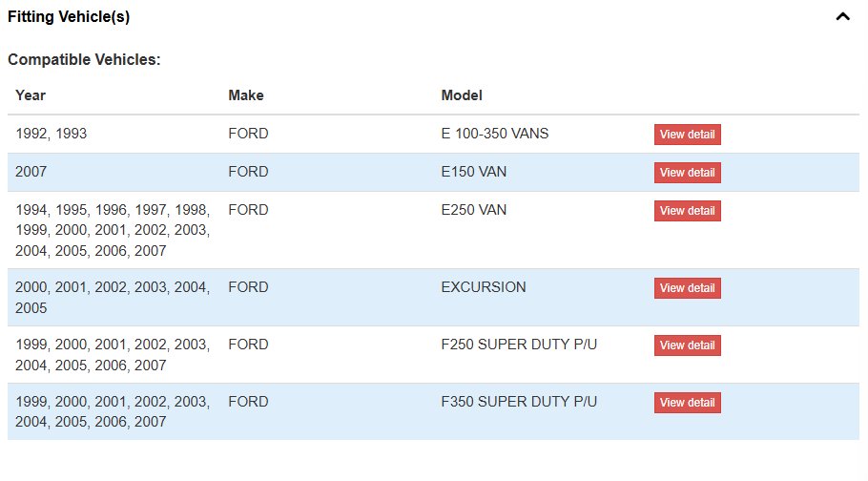
Task: Click the Year column header
Action: pyautogui.click(x=31, y=95)
